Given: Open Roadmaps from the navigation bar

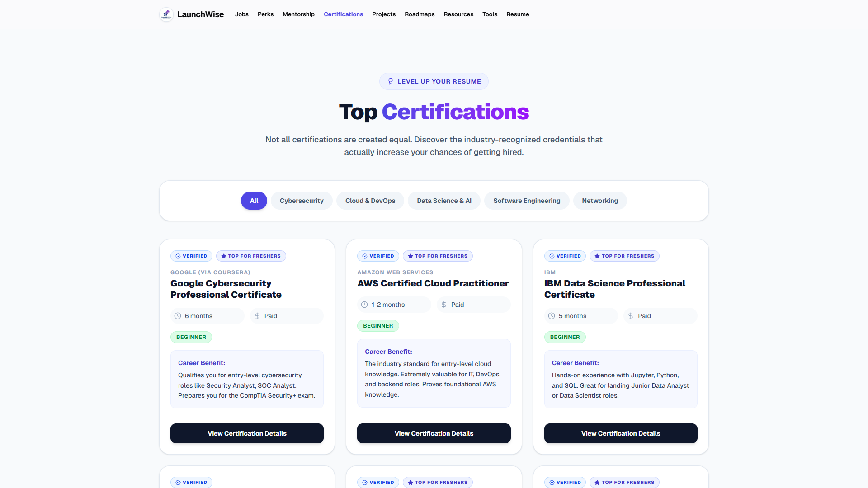Looking at the screenshot, I should click(420, 14).
